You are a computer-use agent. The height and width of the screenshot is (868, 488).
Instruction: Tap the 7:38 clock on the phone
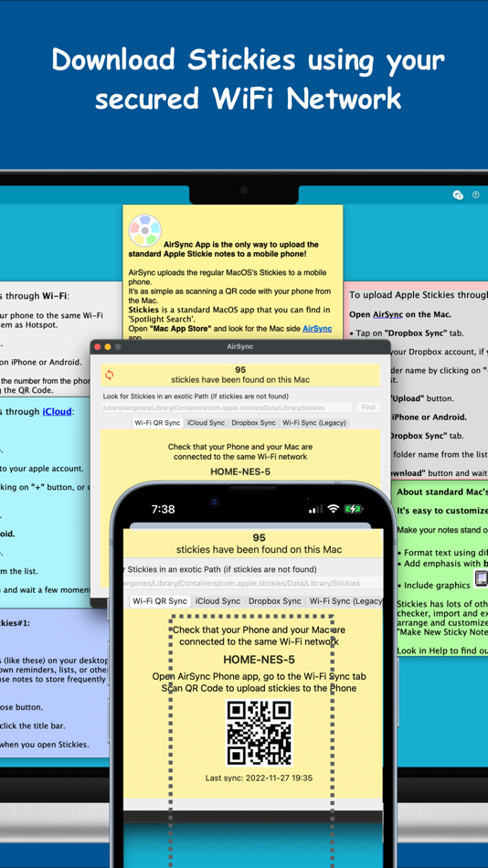click(163, 509)
